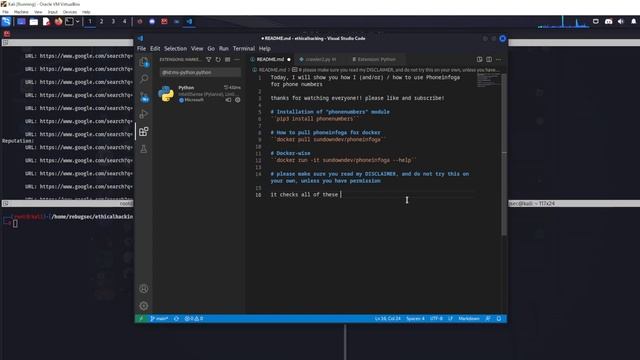Screen dimensions: 640x360
Task: Open Kali panel notifications bell
Action: 633,21
